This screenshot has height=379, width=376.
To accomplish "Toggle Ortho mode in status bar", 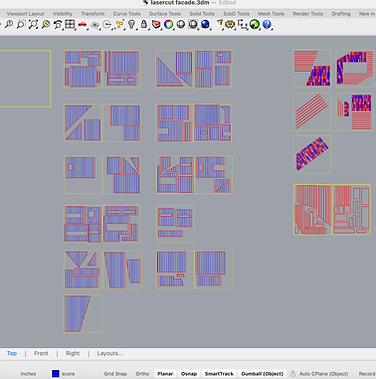I will pyautogui.click(x=142, y=374).
